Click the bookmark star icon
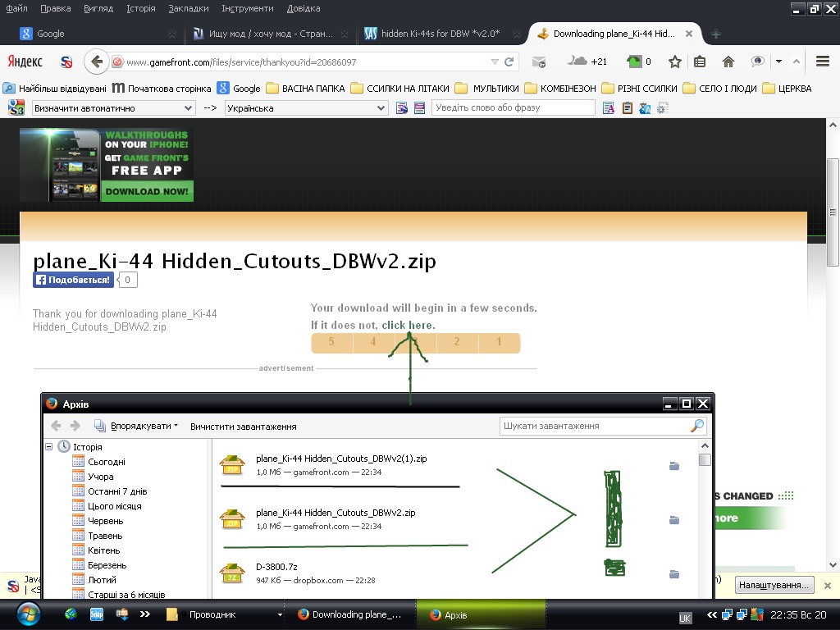This screenshot has height=630, width=840. tap(674, 62)
